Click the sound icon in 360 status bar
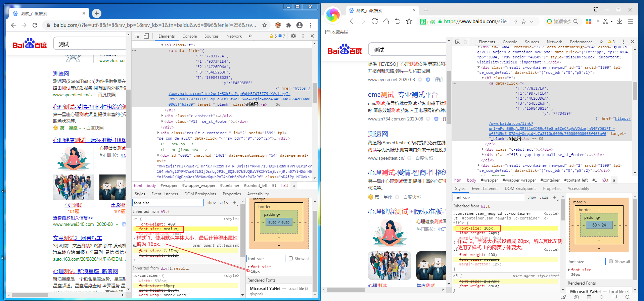Viewport: 644px width, 301px height. click(x=602, y=297)
